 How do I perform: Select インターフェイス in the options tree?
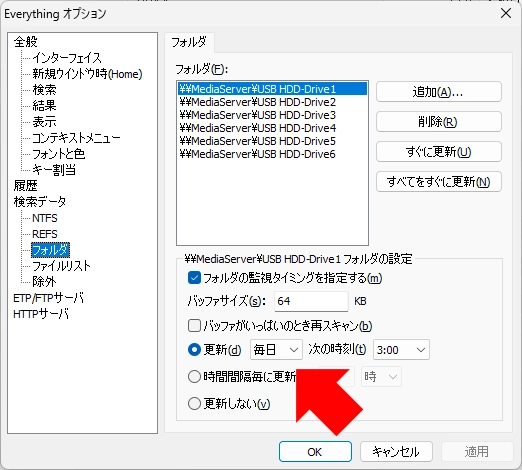click(x=67, y=58)
